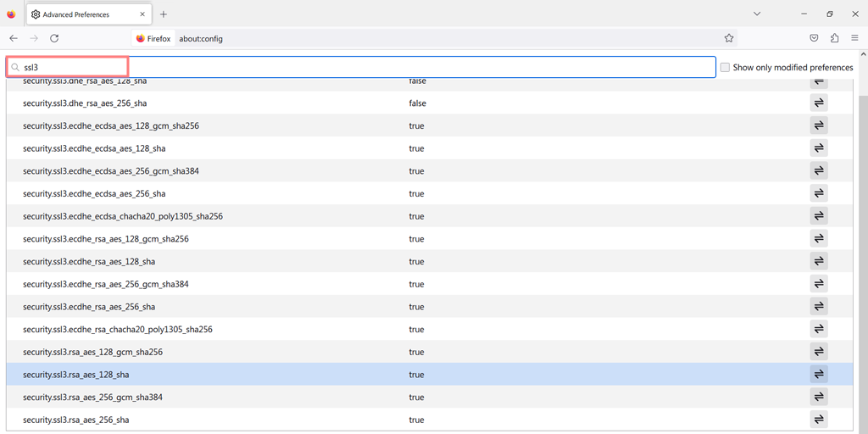Viewport: 868px width, 434px height.
Task: Select security.ssl3.rsa_aes_128_gcm_sha256 name
Action: point(92,352)
